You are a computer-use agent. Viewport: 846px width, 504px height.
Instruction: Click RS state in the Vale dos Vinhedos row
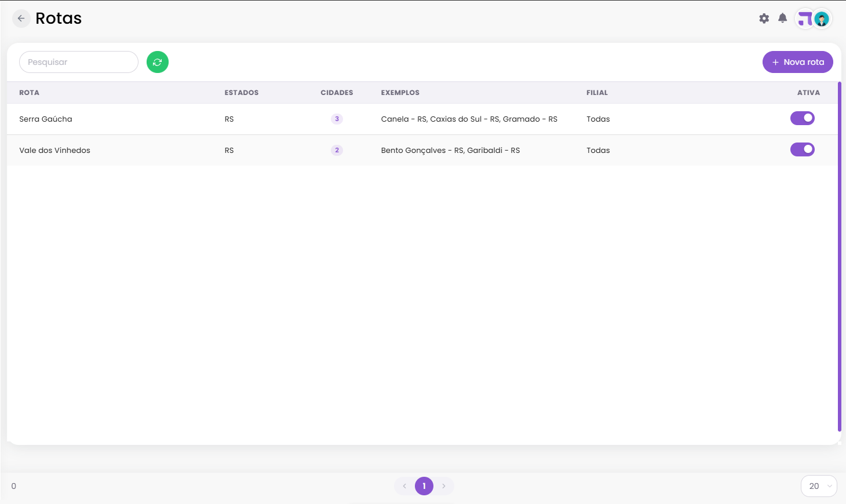(x=229, y=150)
